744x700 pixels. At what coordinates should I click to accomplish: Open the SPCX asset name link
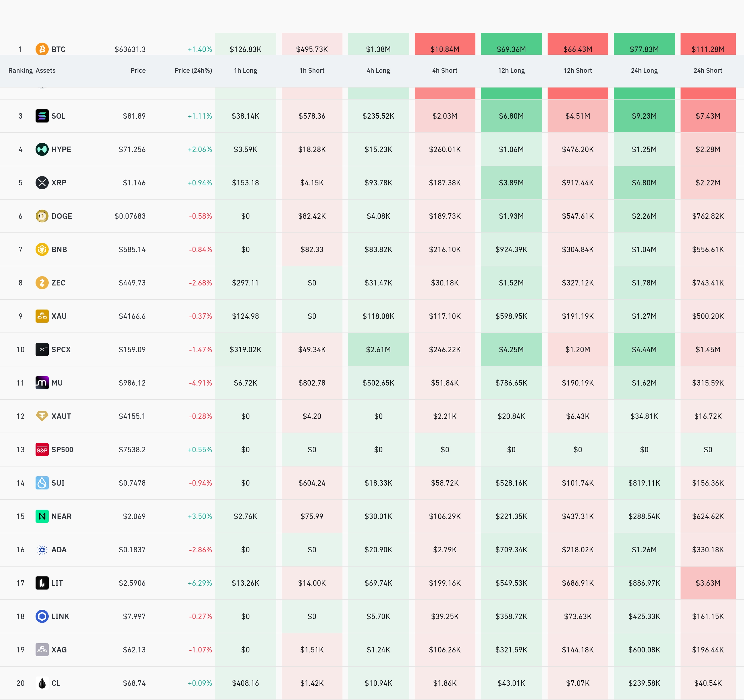(x=61, y=349)
